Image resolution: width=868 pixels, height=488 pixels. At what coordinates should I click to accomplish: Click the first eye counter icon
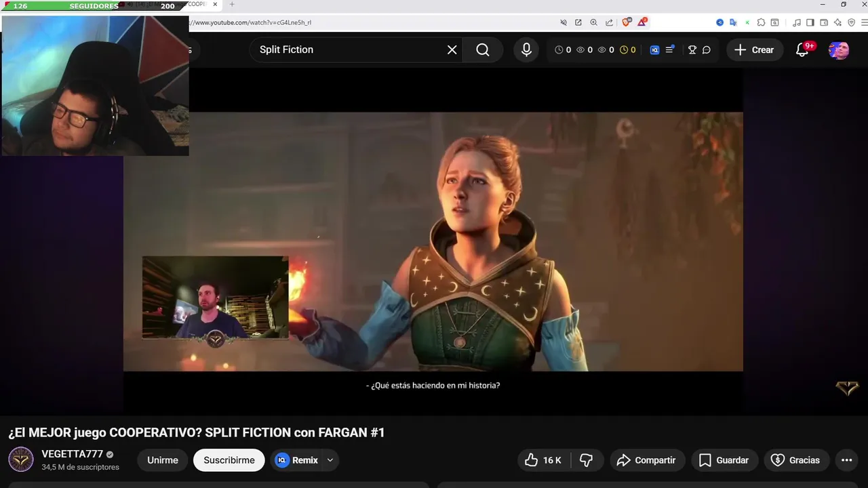point(580,49)
